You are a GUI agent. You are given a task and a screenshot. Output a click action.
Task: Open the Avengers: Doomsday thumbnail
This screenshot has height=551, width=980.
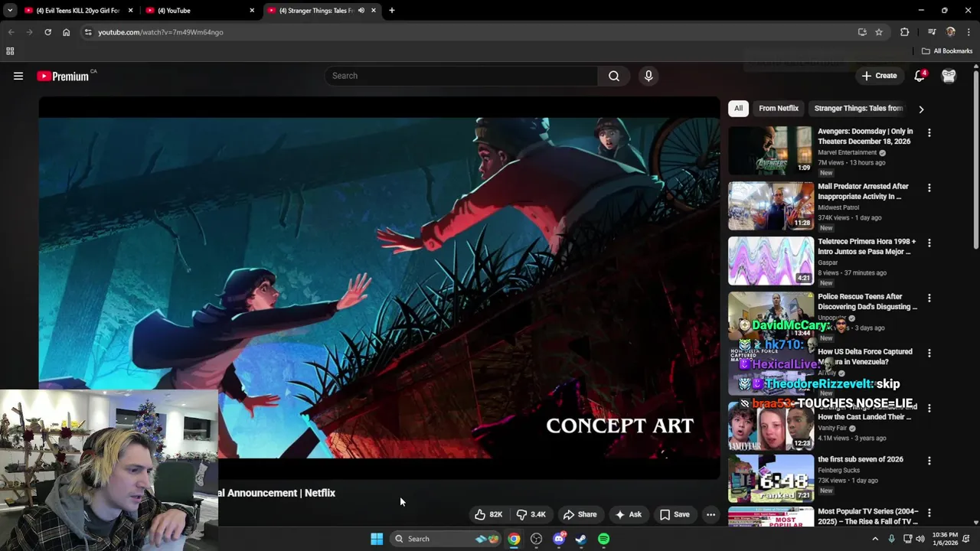[x=771, y=151]
